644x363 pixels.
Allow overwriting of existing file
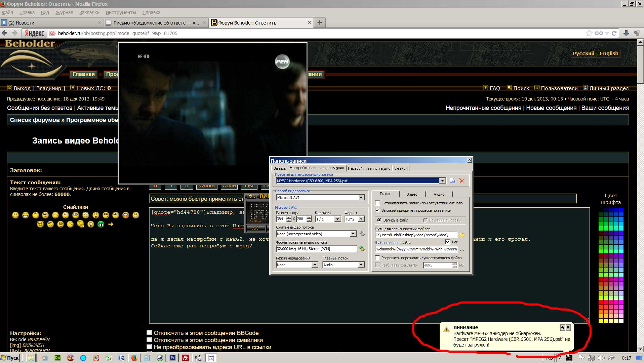coord(377,258)
